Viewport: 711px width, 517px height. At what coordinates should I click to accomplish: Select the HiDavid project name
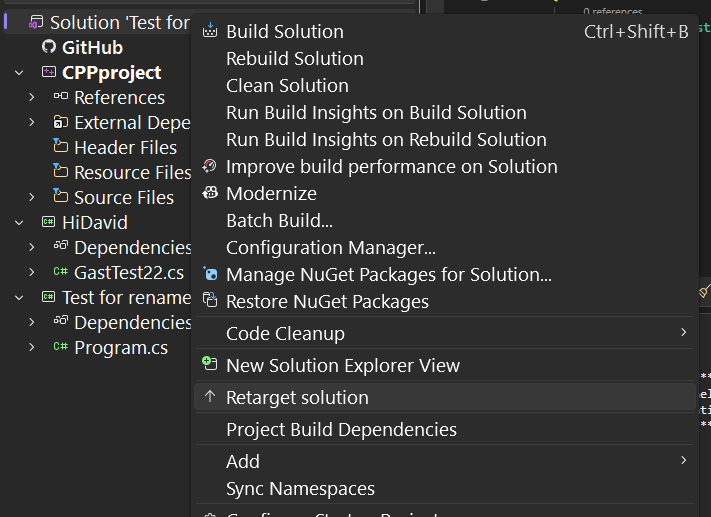[95, 222]
